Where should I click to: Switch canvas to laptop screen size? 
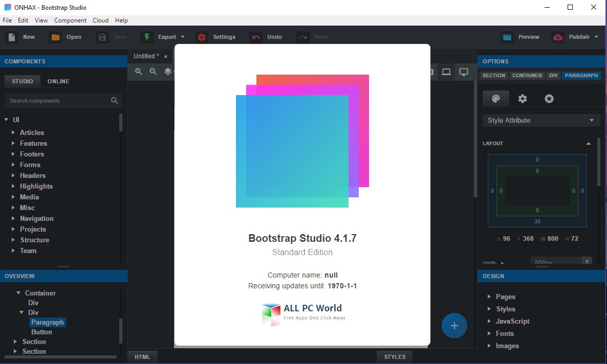point(446,72)
